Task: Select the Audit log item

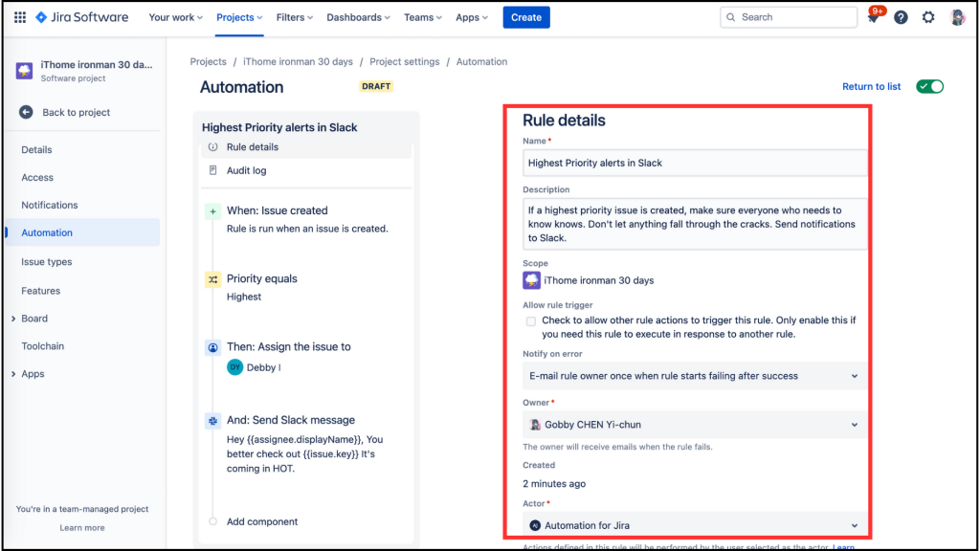Action: pos(306,170)
